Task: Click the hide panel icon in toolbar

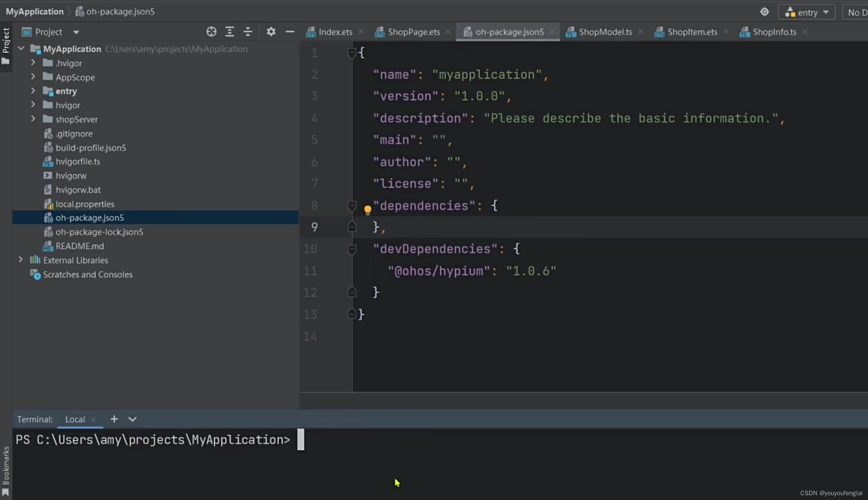Action: pyautogui.click(x=290, y=32)
